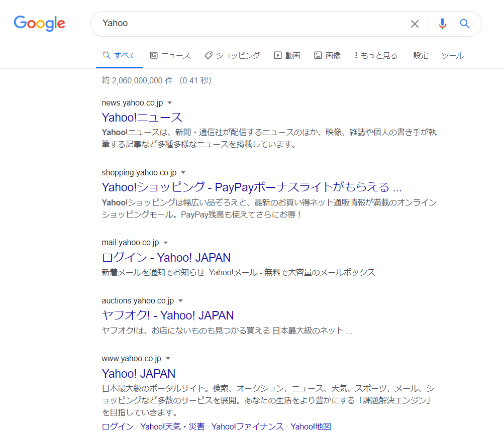Clear the search box with the X icon
Viewport: 504px width, 433px height.
[x=415, y=24]
